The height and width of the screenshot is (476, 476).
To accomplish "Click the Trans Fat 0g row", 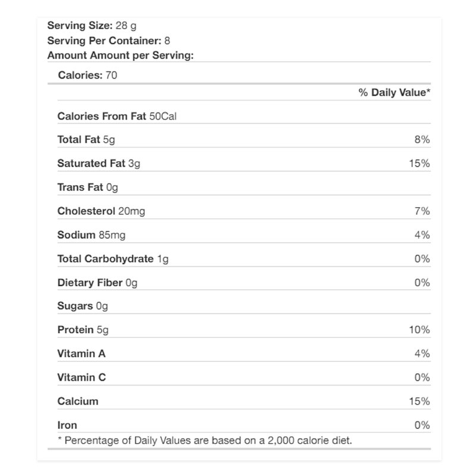I will tap(87, 187).
